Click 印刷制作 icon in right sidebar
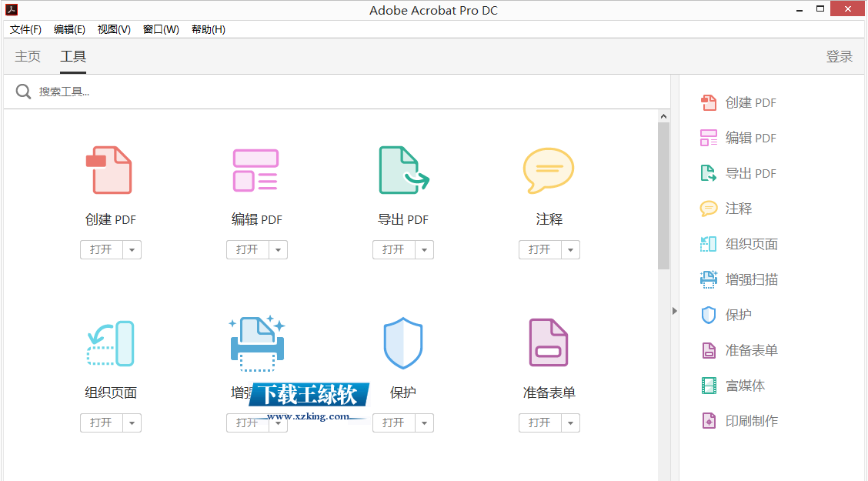This screenshot has height=481, width=868. [709, 421]
